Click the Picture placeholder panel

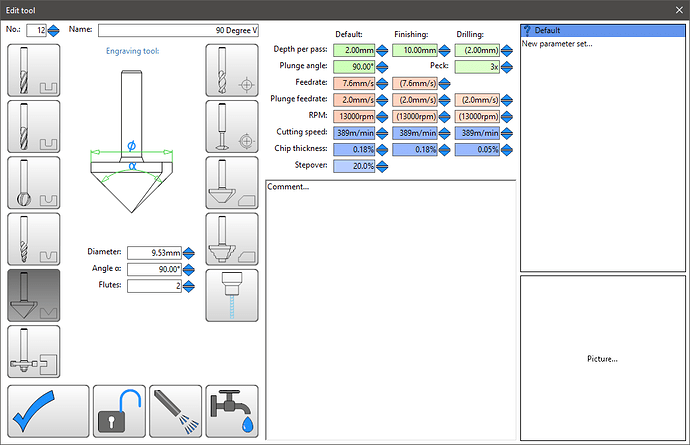point(602,358)
